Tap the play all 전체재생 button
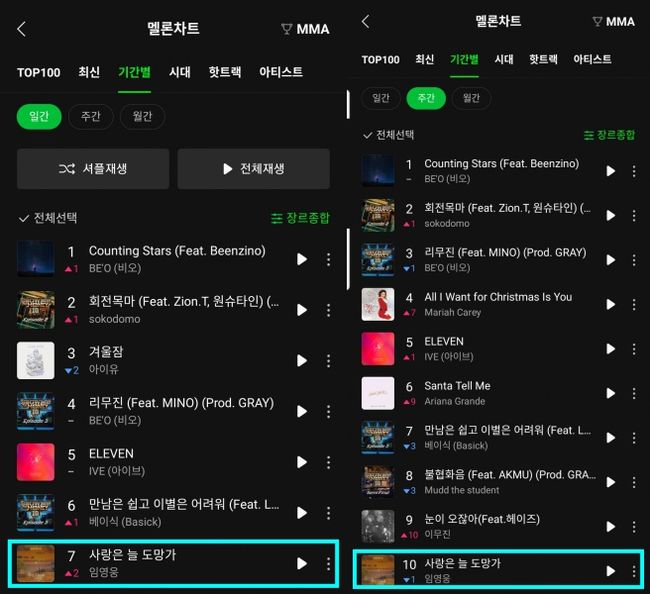The height and width of the screenshot is (594, 650). [254, 169]
